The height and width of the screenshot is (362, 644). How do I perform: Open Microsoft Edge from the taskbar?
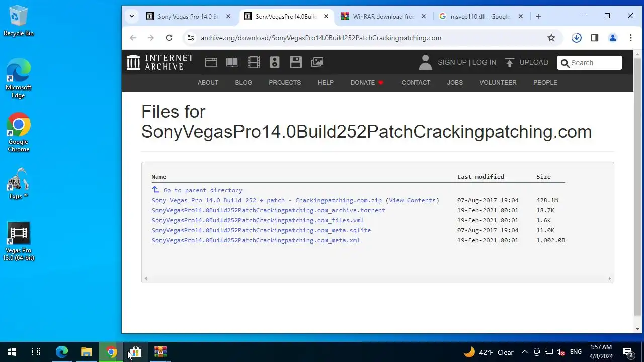tap(62, 352)
